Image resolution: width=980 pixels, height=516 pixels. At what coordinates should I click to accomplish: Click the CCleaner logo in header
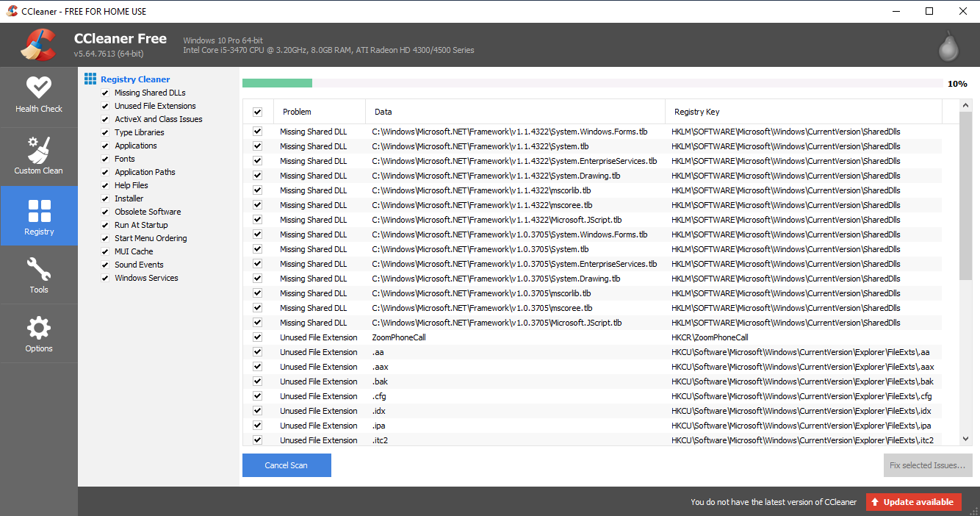pos(38,45)
